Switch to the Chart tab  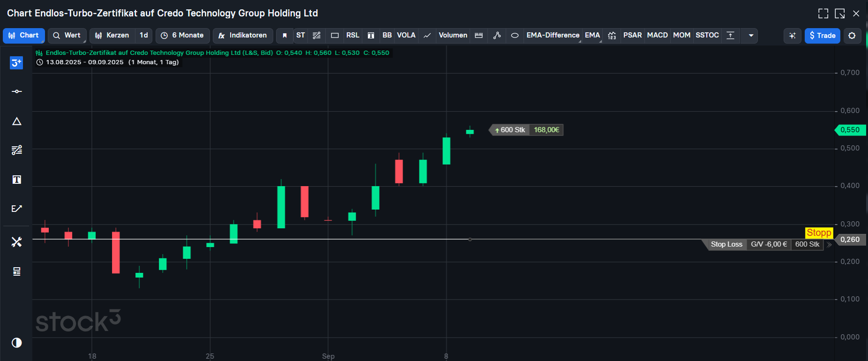point(24,36)
